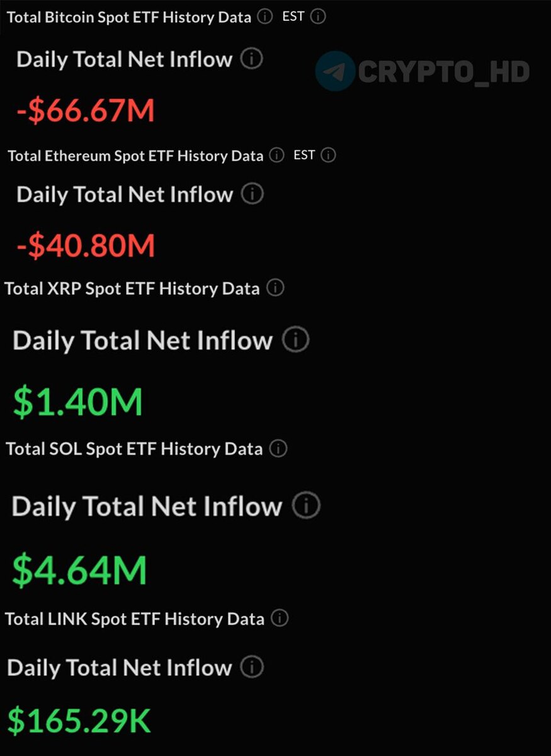Click the $165.29K LINK inflow value
551x756 pixels.
(x=79, y=721)
